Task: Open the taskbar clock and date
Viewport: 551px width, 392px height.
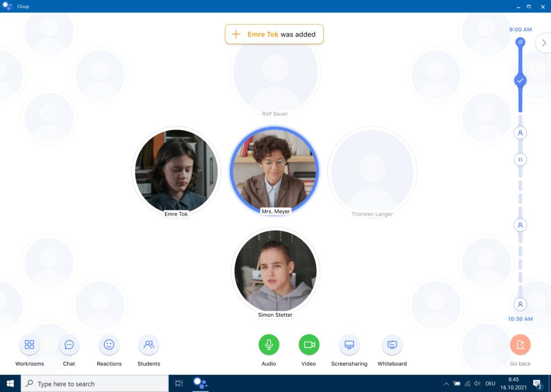Action: click(x=513, y=383)
